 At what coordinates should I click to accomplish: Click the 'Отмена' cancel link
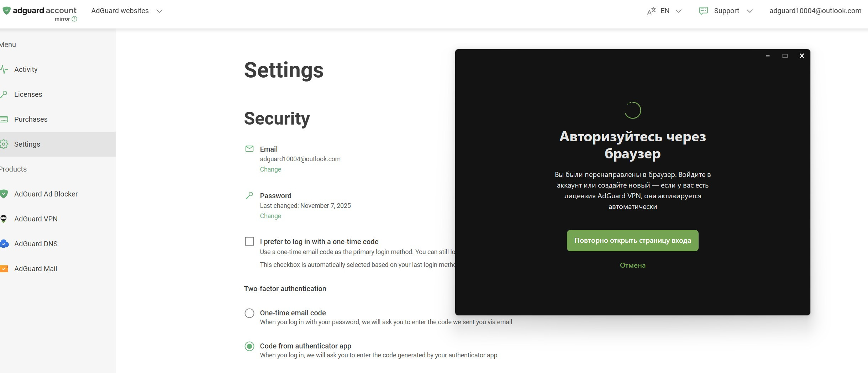click(x=632, y=265)
